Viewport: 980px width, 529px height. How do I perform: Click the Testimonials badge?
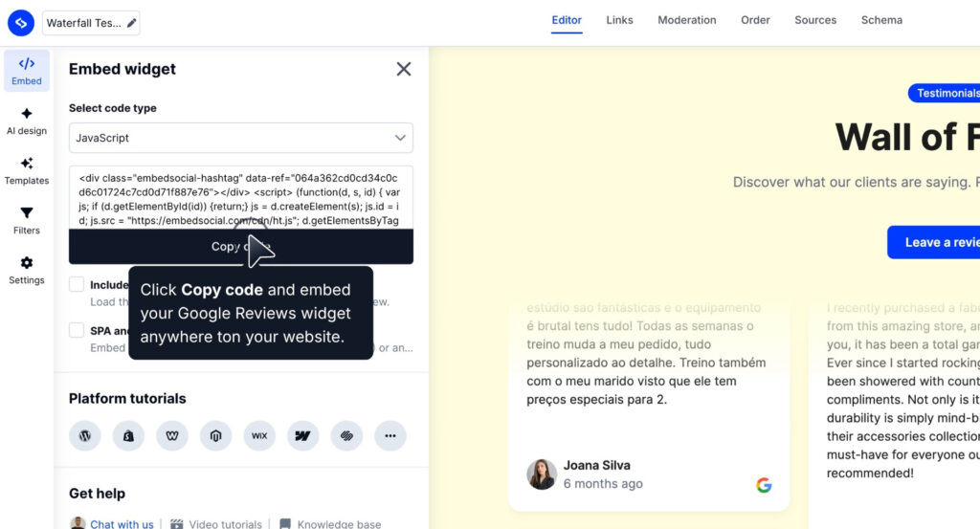pyautogui.click(x=945, y=93)
